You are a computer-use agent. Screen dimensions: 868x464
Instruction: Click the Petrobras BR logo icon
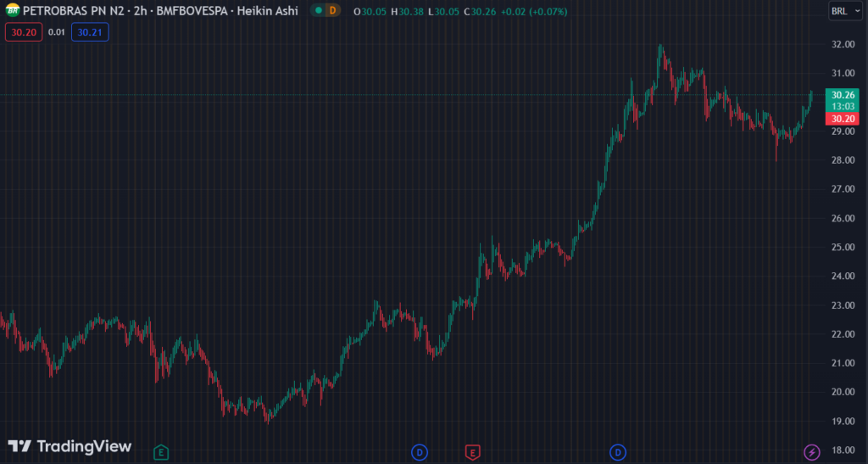12,10
